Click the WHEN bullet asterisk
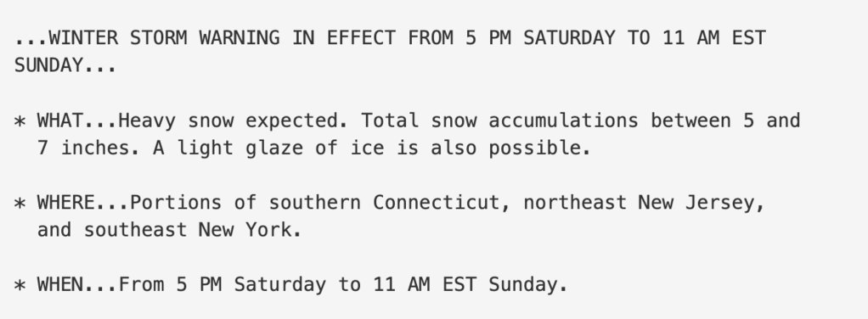 click(20, 285)
